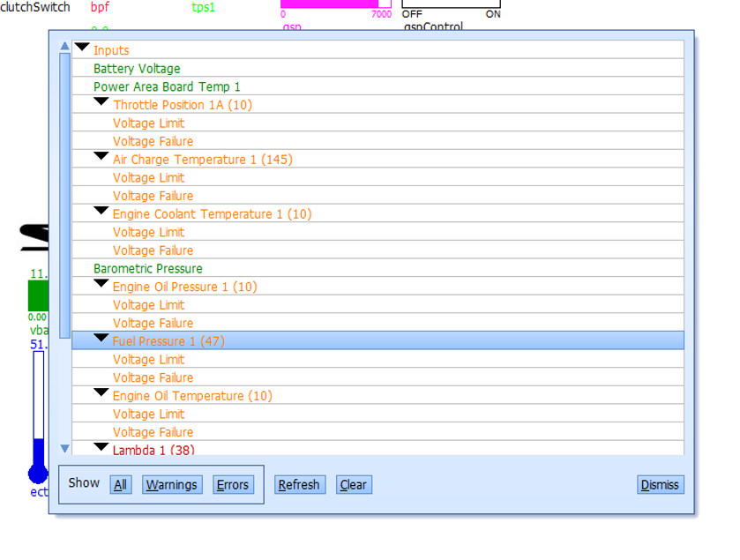Collapse the Lambda 1 arrow
740x560 pixels.
(x=101, y=448)
